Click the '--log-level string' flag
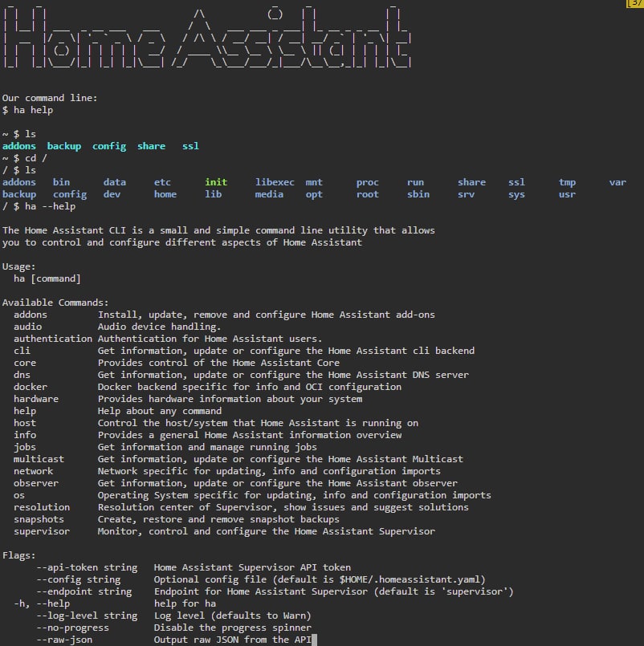This screenshot has width=644, height=646. point(87,616)
